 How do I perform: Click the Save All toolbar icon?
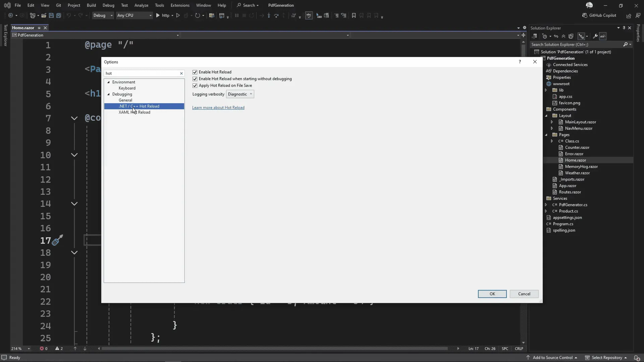tap(59, 15)
